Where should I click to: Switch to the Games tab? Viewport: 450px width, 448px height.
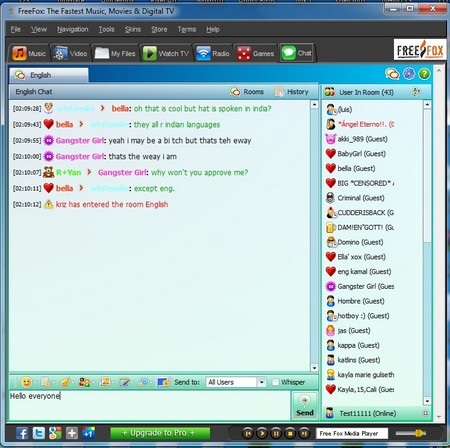coord(255,53)
